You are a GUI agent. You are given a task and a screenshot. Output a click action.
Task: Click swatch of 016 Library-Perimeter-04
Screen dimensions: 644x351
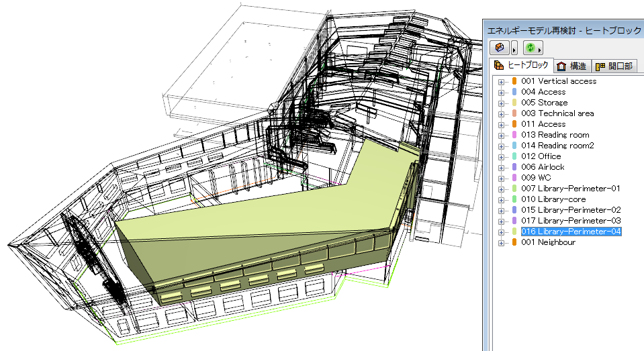point(514,231)
